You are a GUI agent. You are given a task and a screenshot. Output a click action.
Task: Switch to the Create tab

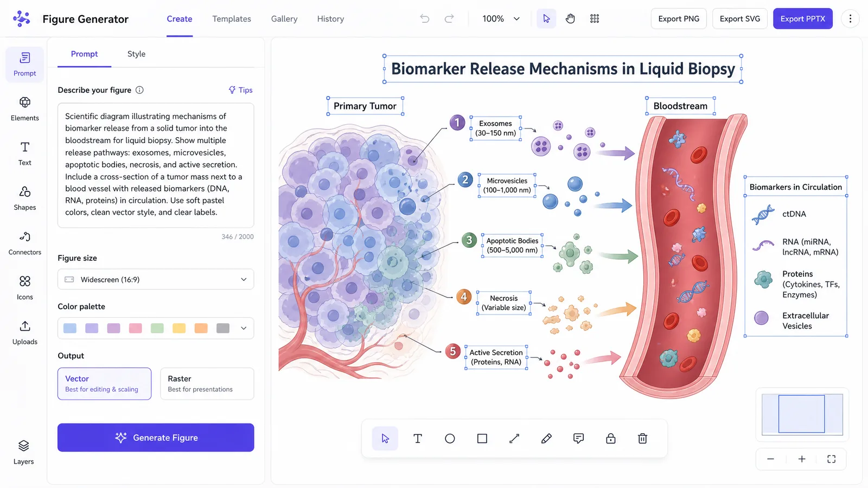[180, 19]
